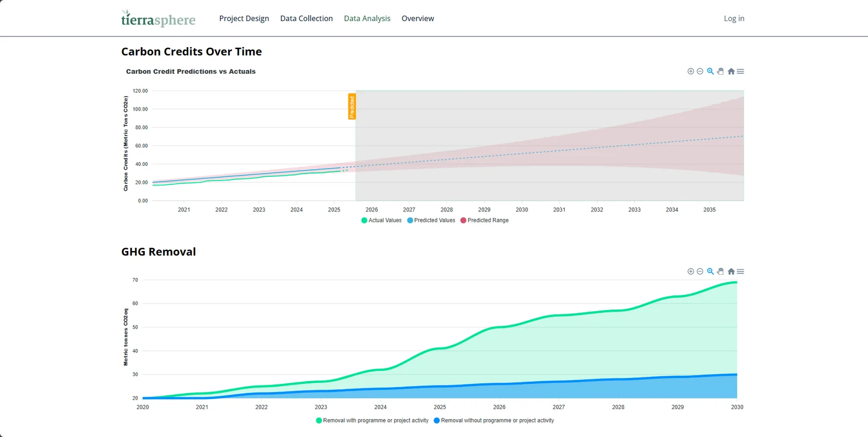Screen dimensions: 868x437
Task: Click the orange Predicted marker label
Action: [x=352, y=106]
